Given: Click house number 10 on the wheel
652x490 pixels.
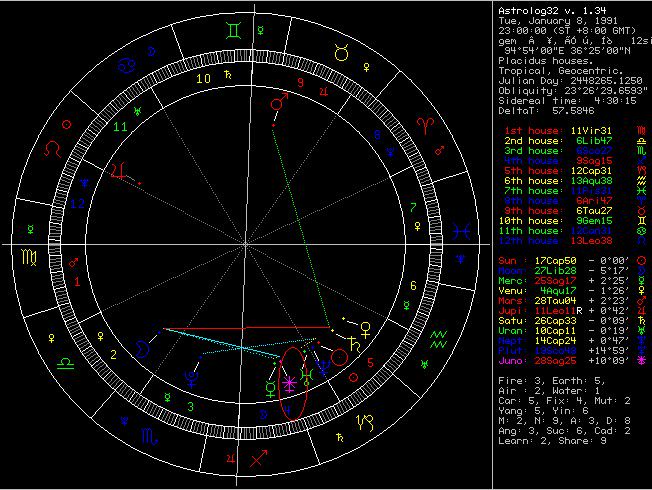Looking at the screenshot, I should (x=203, y=78).
